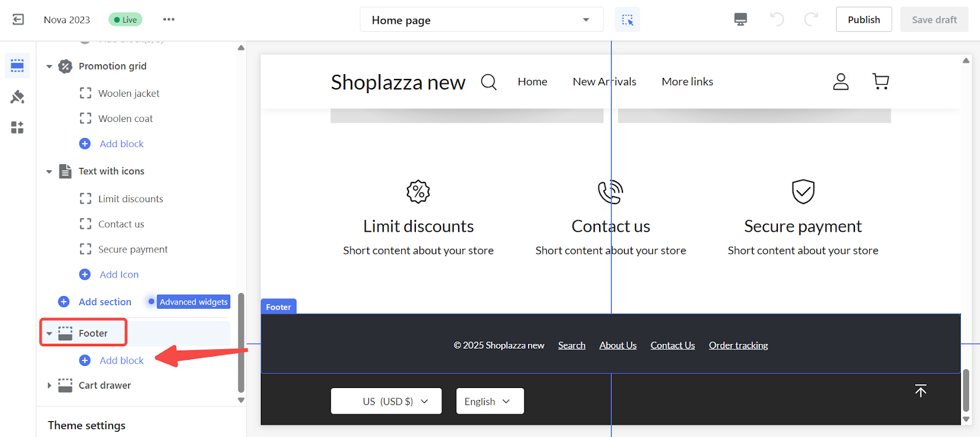The image size is (980, 437).
Task: Click the Search footer link
Action: (571, 346)
